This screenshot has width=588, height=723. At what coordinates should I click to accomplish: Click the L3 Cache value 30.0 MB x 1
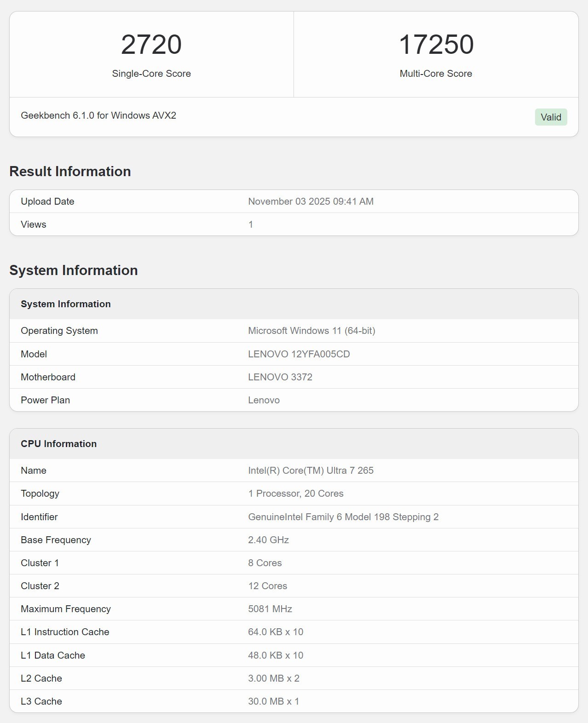pos(273,701)
